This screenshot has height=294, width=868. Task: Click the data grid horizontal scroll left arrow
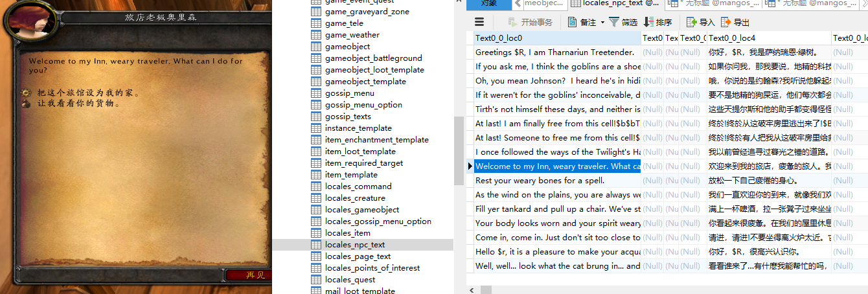pyautogui.click(x=470, y=289)
